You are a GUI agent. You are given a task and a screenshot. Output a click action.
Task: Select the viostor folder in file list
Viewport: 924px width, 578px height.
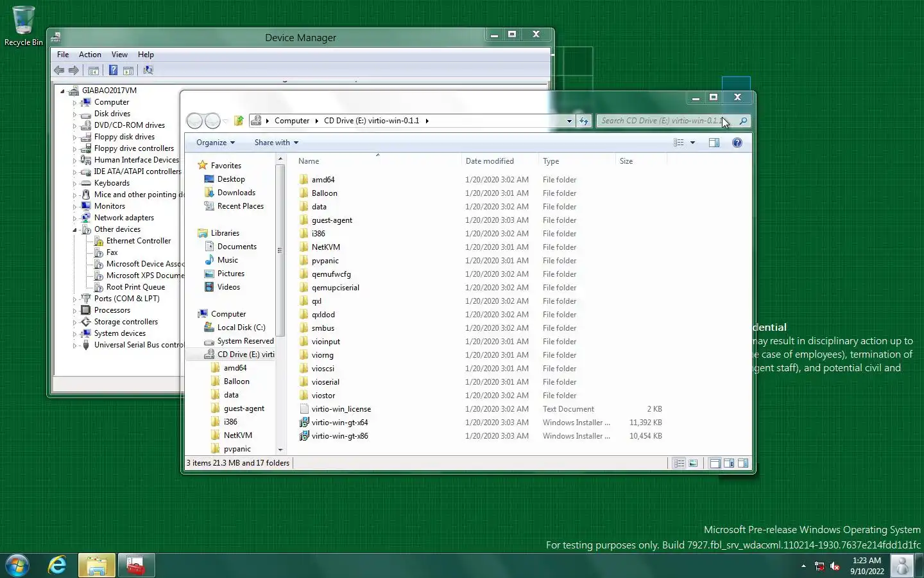point(323,396)
